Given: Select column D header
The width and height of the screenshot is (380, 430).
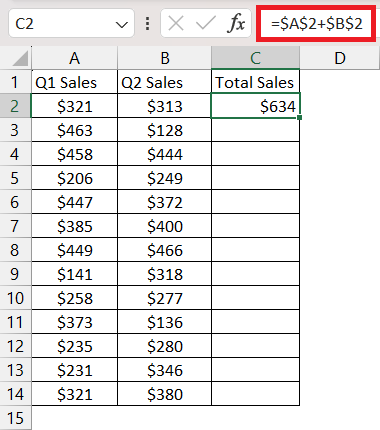Looking at the screenshot, I should tap(340, 58).
